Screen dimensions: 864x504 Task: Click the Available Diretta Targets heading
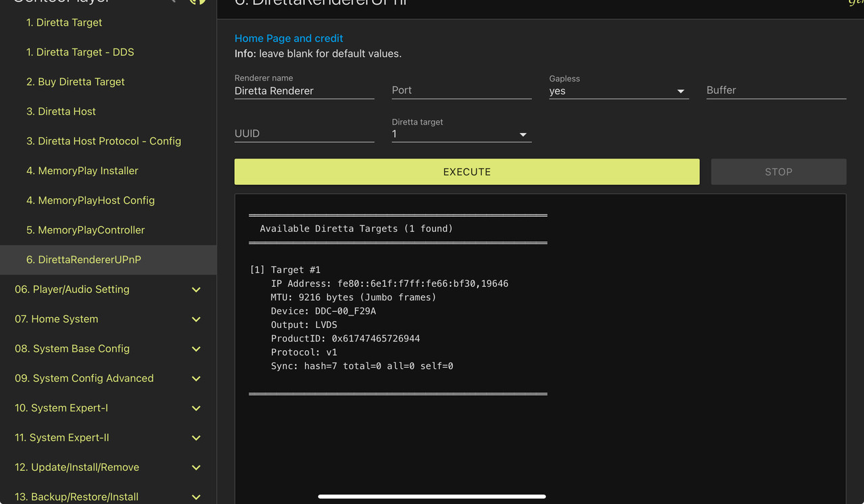356,229
